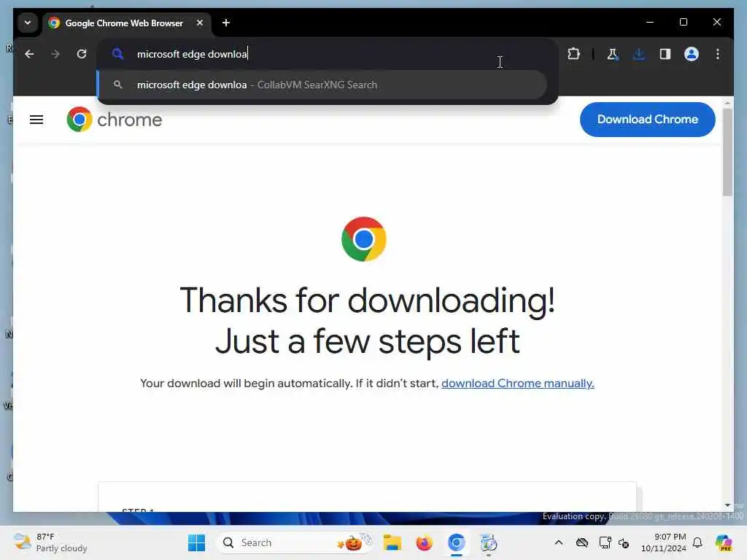Open the weather widget showing 87°F
This screenshot has width=747, height=560.
[x=50, y=542]
